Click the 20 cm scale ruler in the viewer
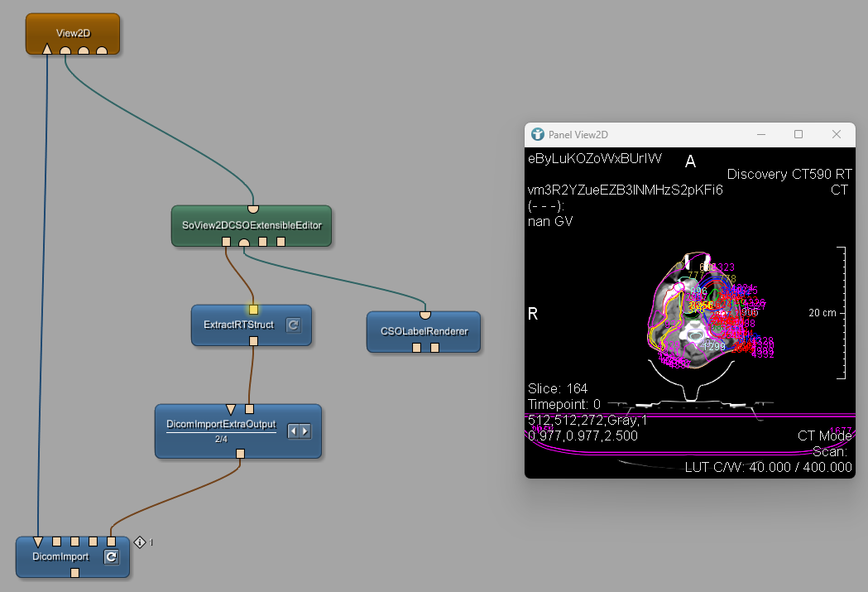868x592 pixels. click(x=842, y=312)
